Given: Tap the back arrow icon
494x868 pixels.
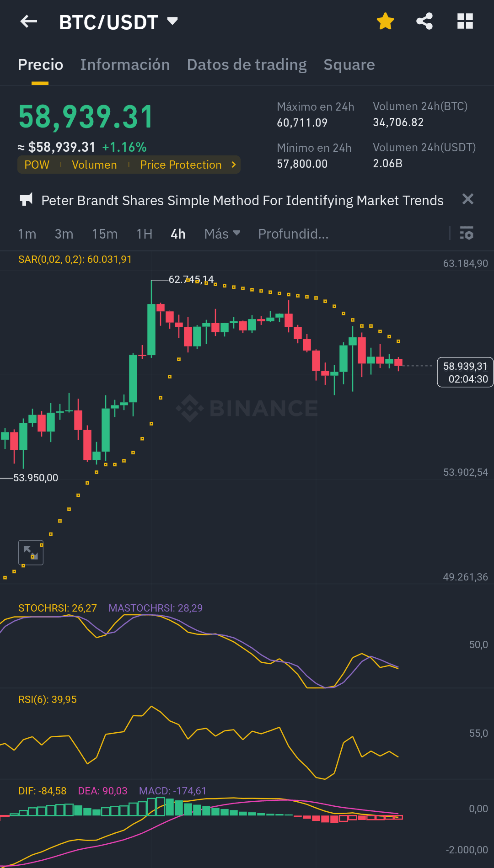Looking at the screenshot, I should tap(29, 21).
